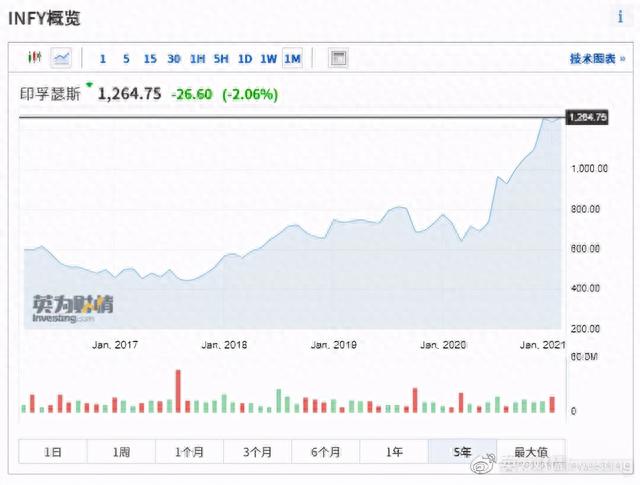This screenshot has height=485, width=640.
Task: Choose the 15 minute interval
Action: pos(150,58)
